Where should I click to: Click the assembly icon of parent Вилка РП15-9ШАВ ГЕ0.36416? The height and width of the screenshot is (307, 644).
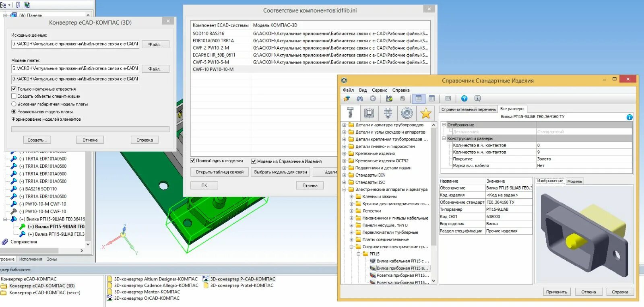coord(13,219)
